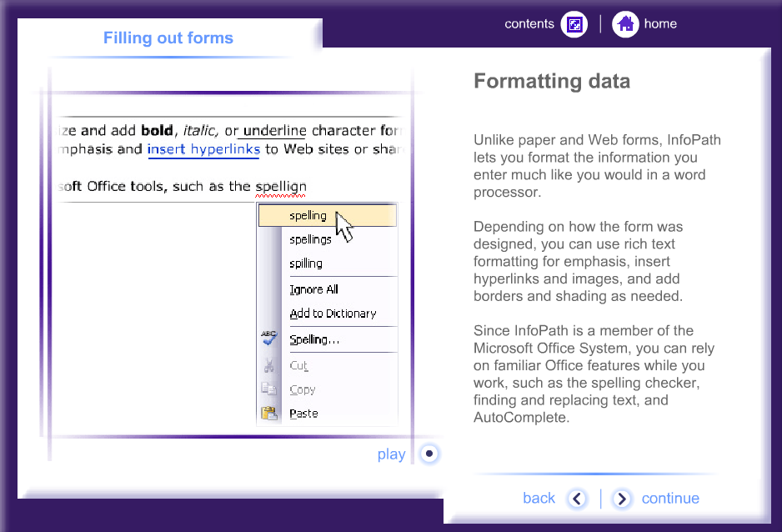Select Ignore All in context menu
The width and height of the screenshot is (782, 532).
click(328, 289)
